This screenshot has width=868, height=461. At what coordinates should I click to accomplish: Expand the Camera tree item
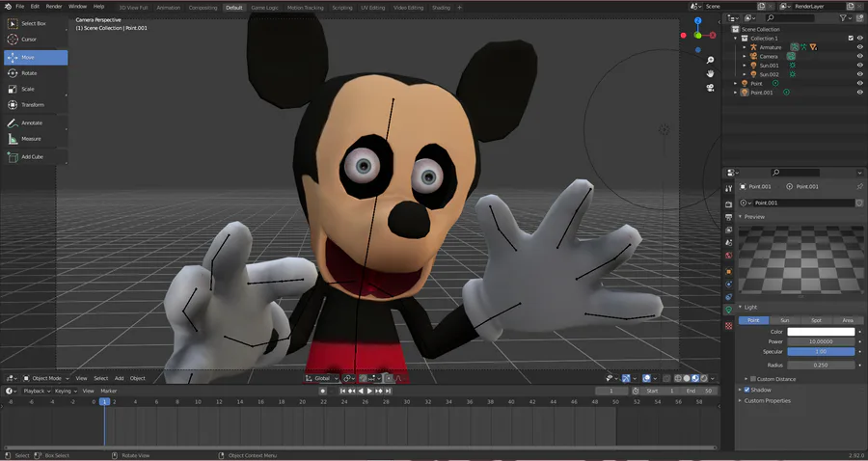pos(745,57)
